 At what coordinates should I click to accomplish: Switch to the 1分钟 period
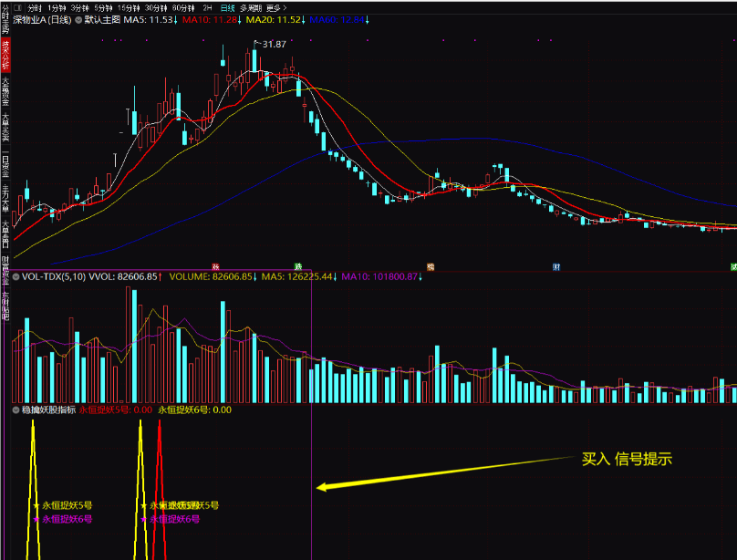[57, 8]
